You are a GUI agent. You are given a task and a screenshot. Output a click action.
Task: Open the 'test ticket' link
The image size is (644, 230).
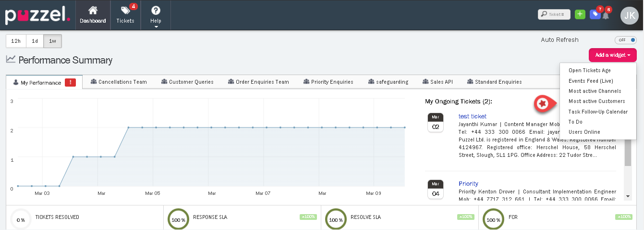[472, 116]
